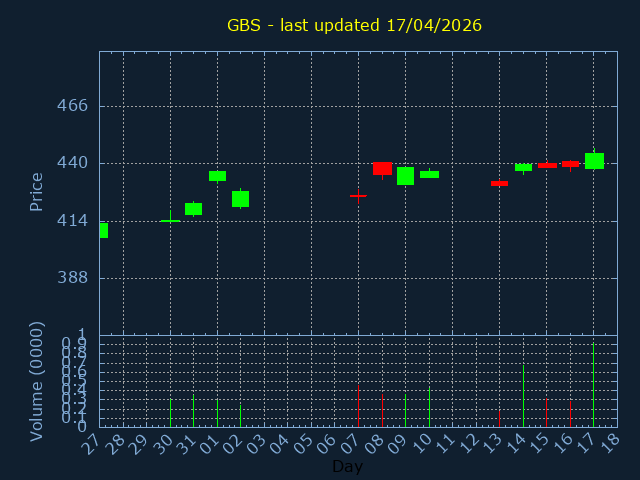
Task: Click the 'Price' y-axis title
Action: (37, 191)
